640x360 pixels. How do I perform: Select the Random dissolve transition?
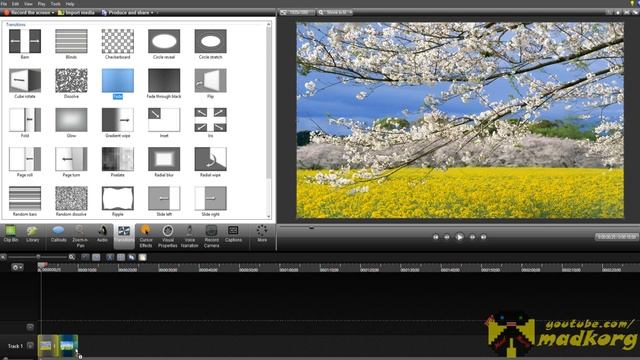pyautogui.click(x=71, y=198)
